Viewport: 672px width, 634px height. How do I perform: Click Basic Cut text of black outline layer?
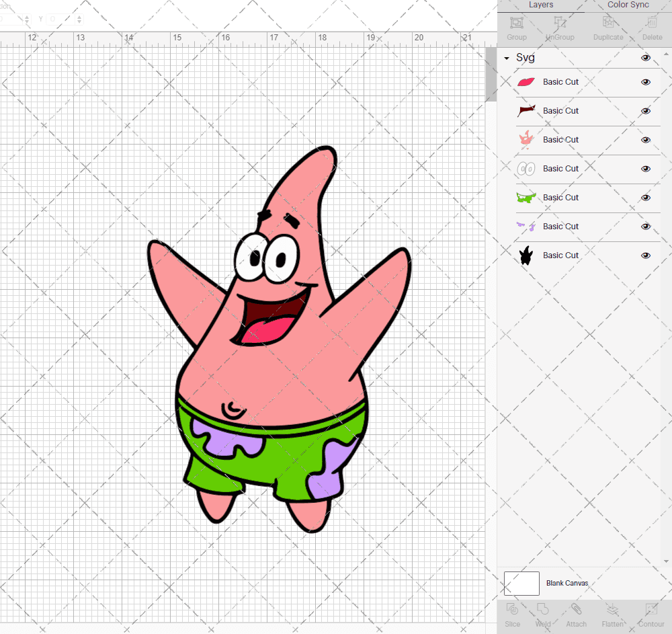pos(560,255)
